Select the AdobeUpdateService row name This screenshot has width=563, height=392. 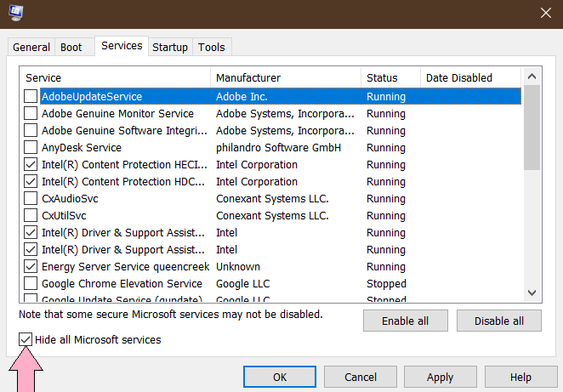click(x=92, y=97)
